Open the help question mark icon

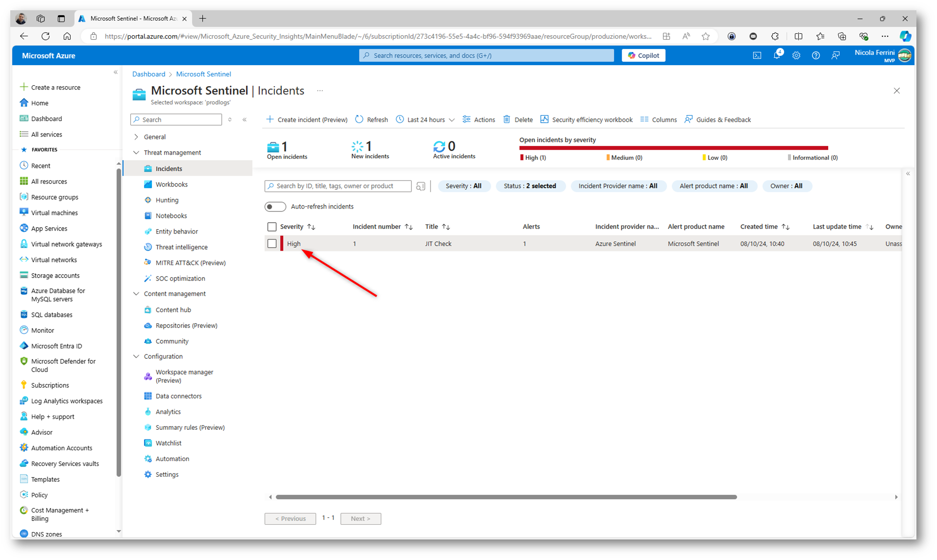[816, 55]
